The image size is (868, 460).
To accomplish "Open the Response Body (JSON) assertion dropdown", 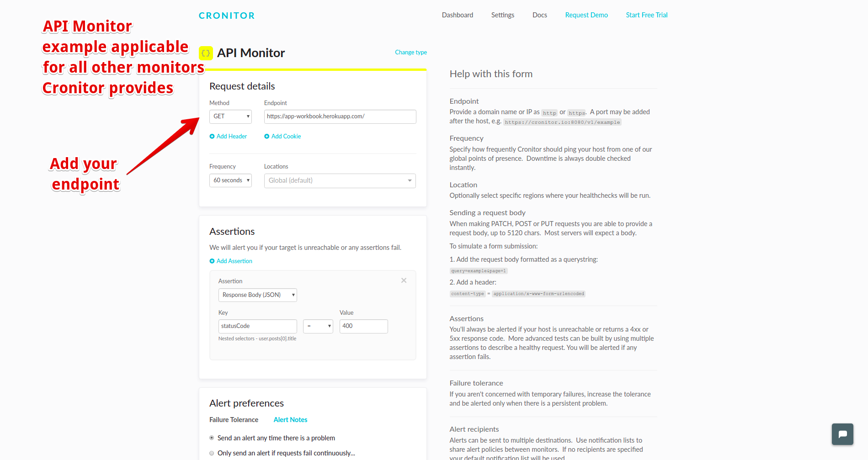I will tap(257, 295).
